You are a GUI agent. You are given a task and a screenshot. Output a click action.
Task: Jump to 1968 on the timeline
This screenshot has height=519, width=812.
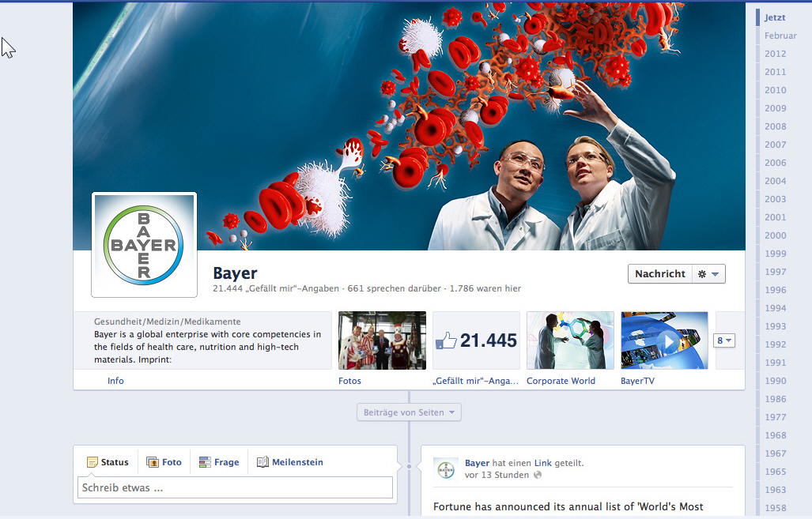pyautogui.click(x=775, y=435)
